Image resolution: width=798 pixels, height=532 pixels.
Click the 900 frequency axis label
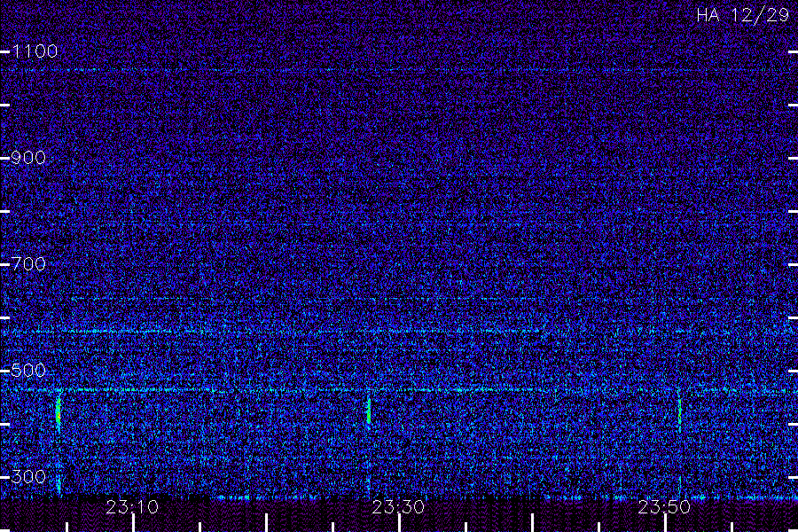pyautogui.click(x=29, y=157)
